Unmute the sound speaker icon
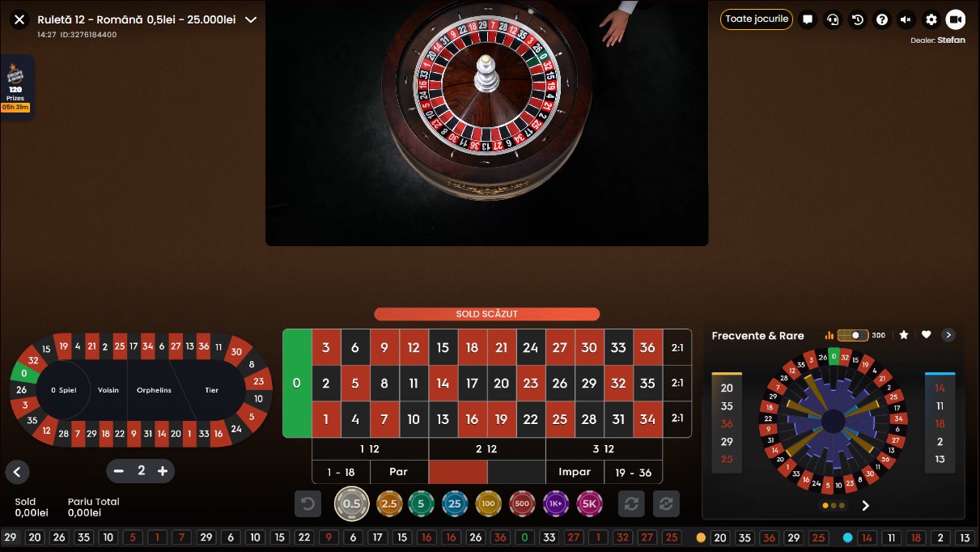 pyautogui.click(x=906, y=19)
